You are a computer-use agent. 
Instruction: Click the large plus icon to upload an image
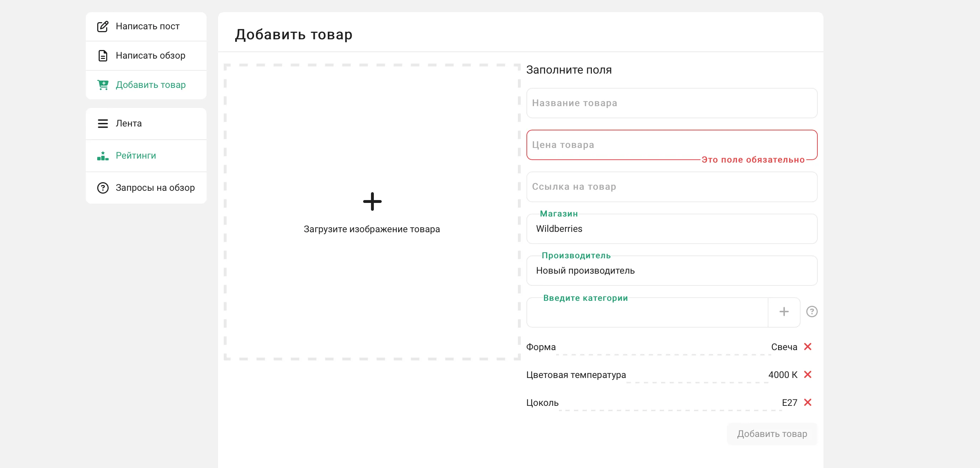click(372, 201)
